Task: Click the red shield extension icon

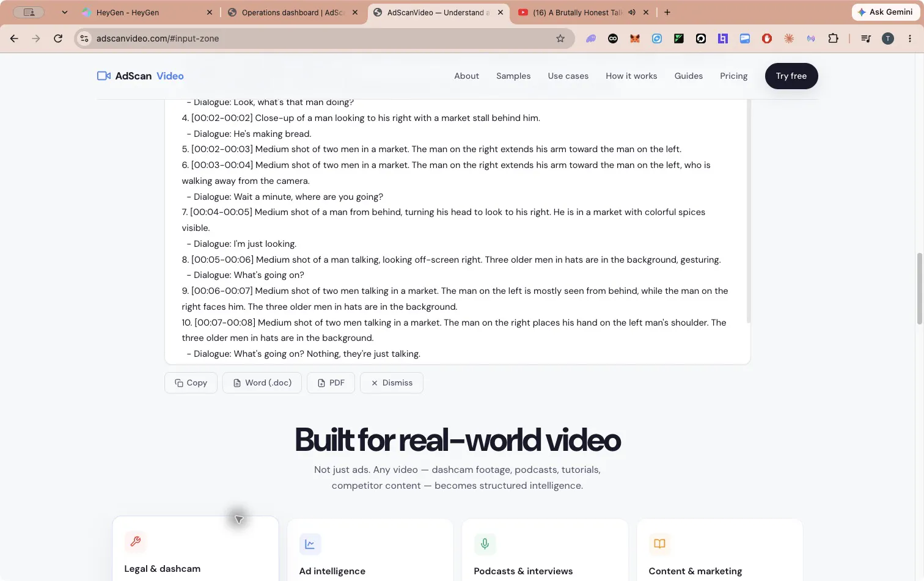Action: [x=767, y=38]
